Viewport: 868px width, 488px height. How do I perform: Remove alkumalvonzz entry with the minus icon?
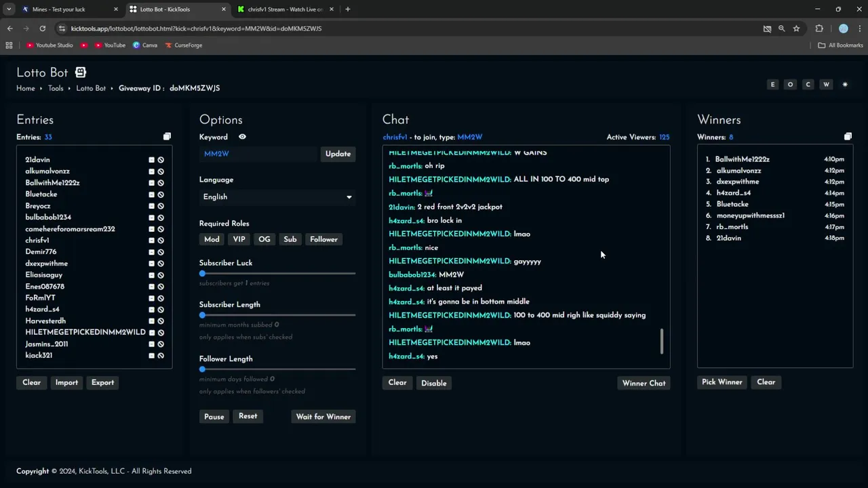(x=151, y=171)
